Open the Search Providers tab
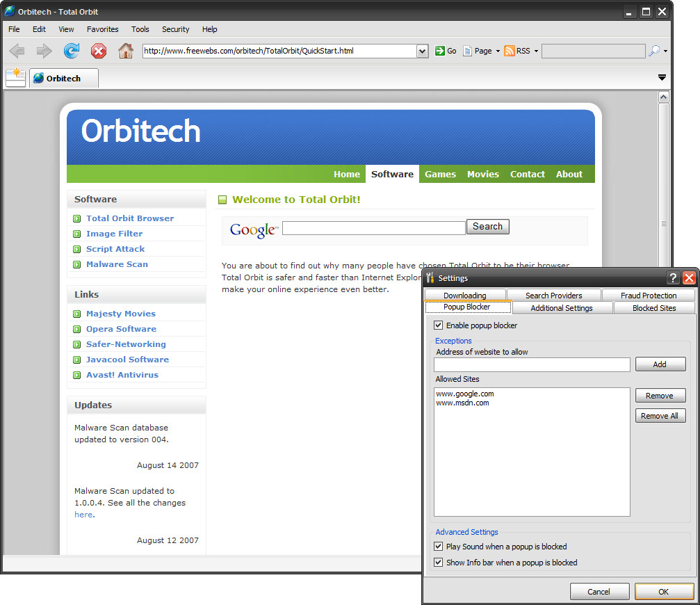Screen dimensions: 700x605 (x=553, y=295)
